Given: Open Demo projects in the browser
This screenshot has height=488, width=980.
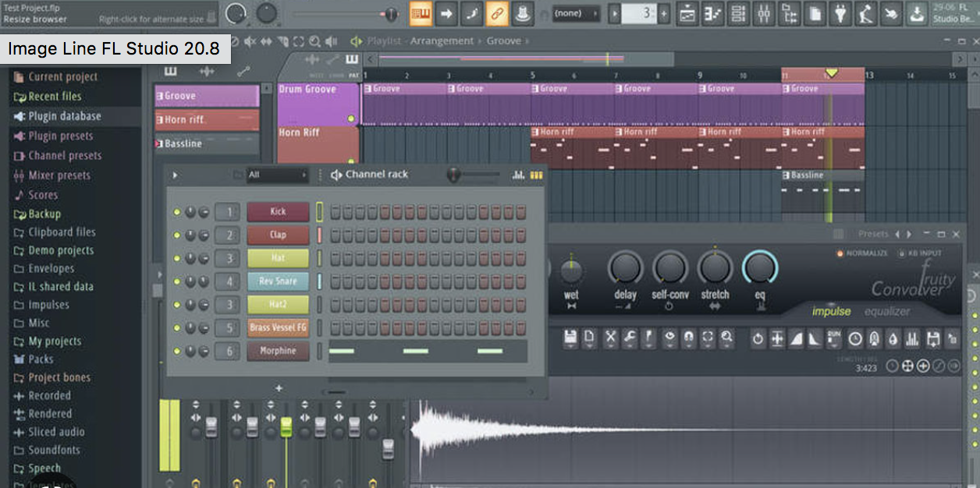Looking at the screenshot, I should 60,250.
